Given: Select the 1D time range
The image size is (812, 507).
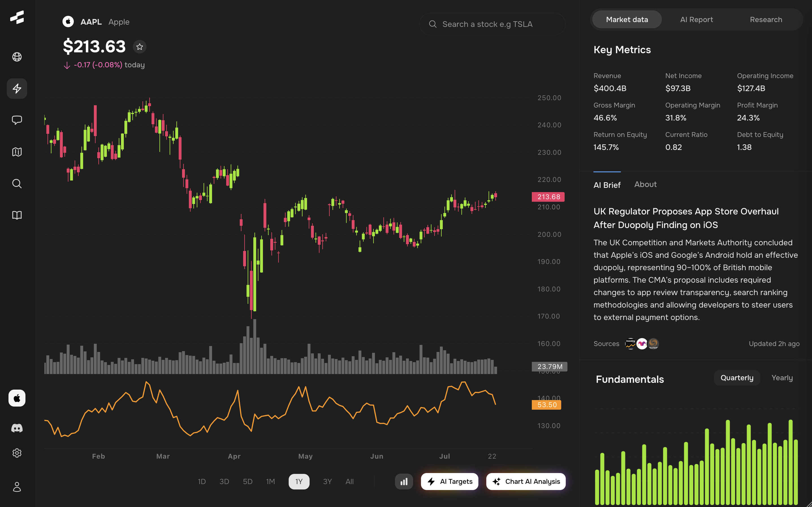Looking at the screenshot, I should coord(202,482).
